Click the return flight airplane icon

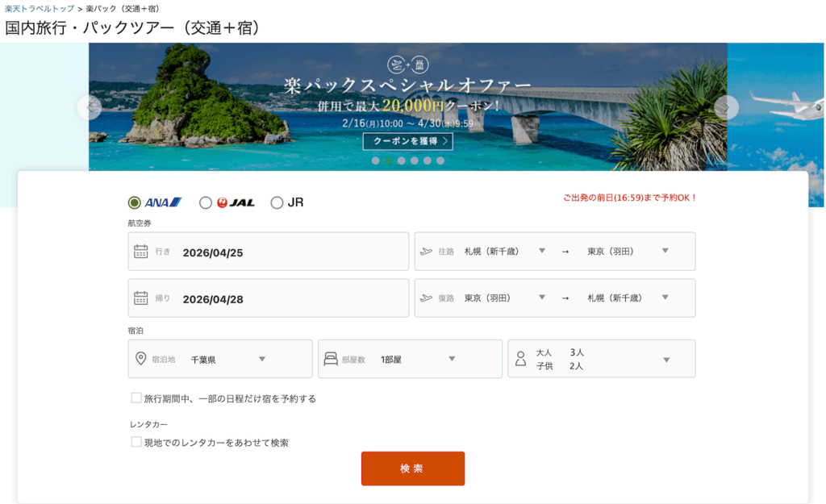[x=427, y=298]
